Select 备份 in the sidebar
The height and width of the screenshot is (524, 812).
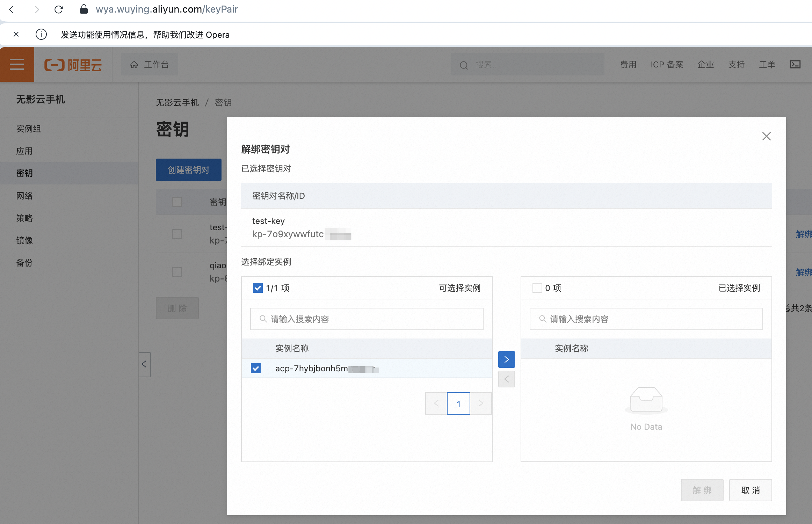tap(69, 263)
